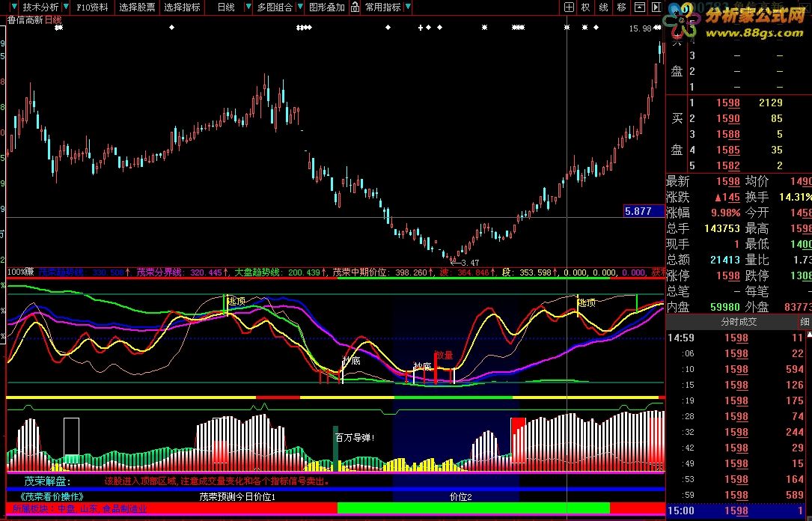Image resolution: width=812 pixels, height=521 pixels.
Task: Click the 细 detail button
Action: (805, 322)
